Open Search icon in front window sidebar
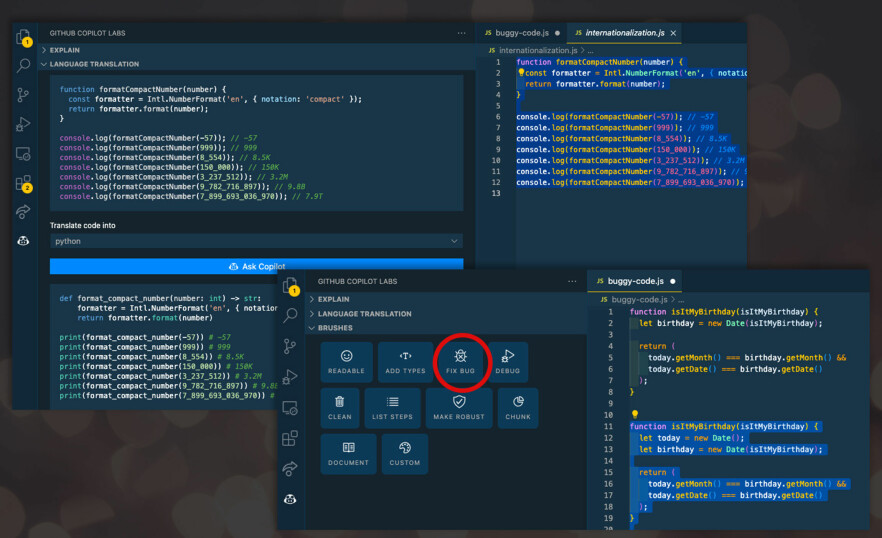This screenshot has height=538, width=882. pyautogui.click(x=290, y=315)
